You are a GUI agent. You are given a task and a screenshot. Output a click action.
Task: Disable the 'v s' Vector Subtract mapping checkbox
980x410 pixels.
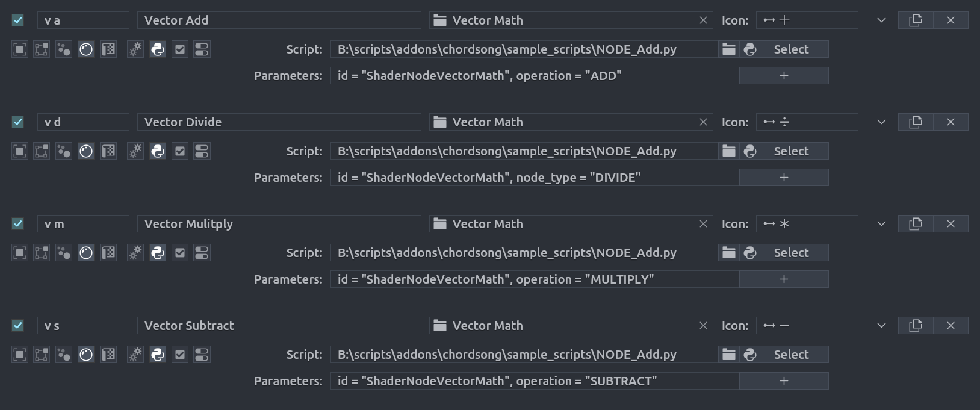pos(18,326)
